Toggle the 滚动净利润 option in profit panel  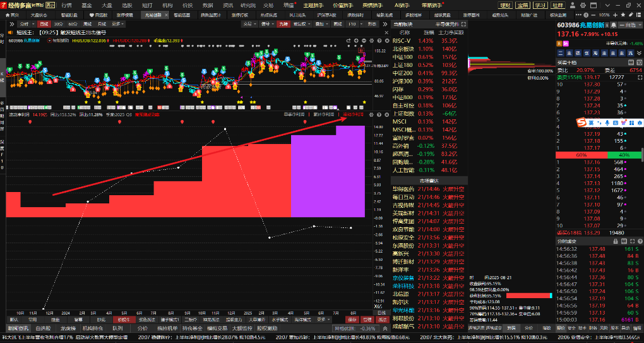(x=354, y=114)
